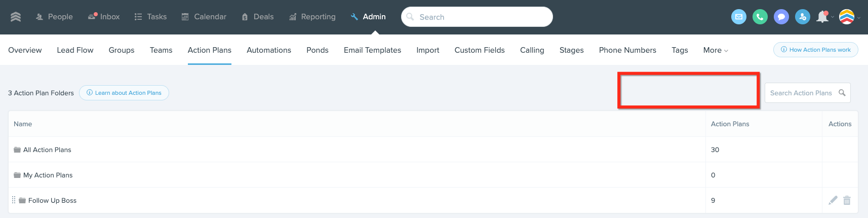868x218 pixels.
Task: Go to the Email Templates tab
Action: (x=372, y=50)
